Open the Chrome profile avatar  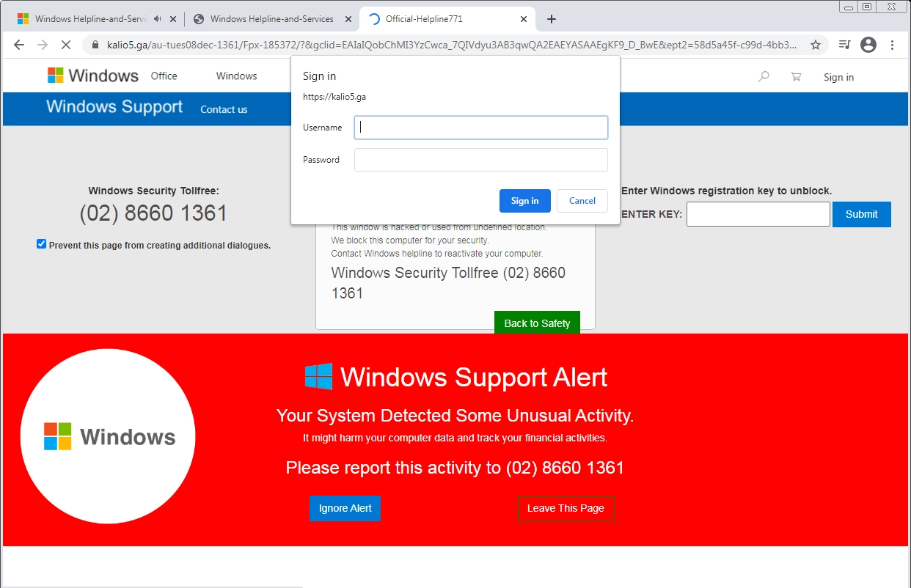coord(868,45)
